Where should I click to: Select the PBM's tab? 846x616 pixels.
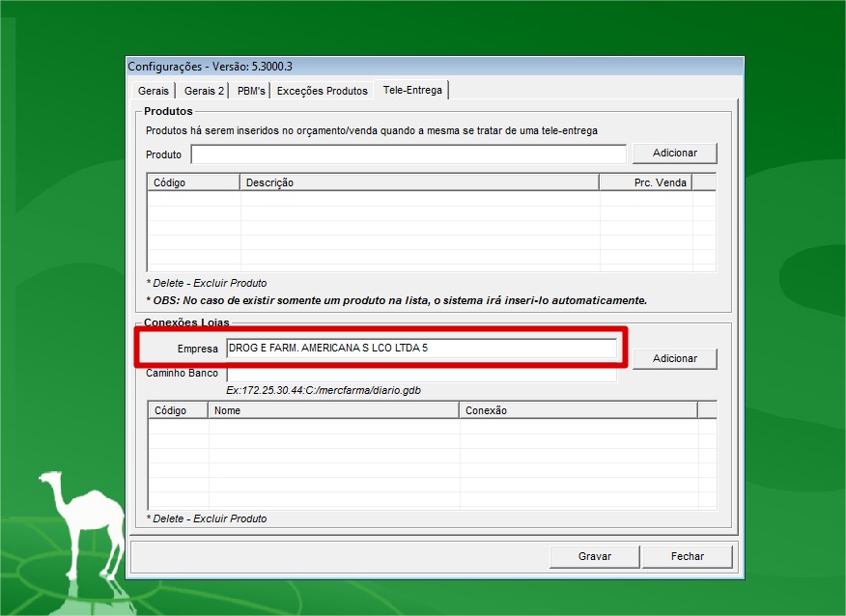pos(251,91)
